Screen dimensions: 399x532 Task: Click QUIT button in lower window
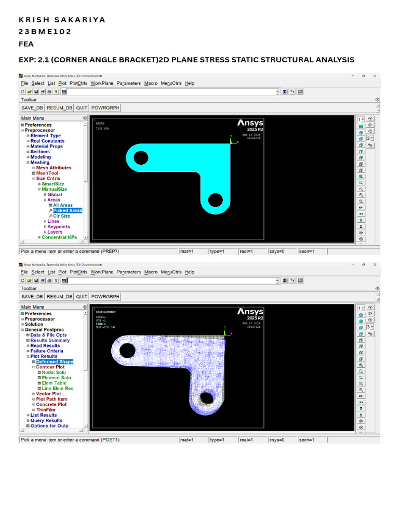(82, 297)
